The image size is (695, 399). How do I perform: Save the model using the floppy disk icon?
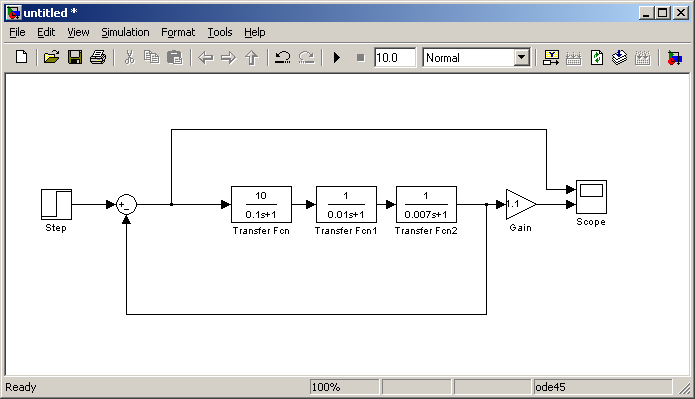pos(74,58)
